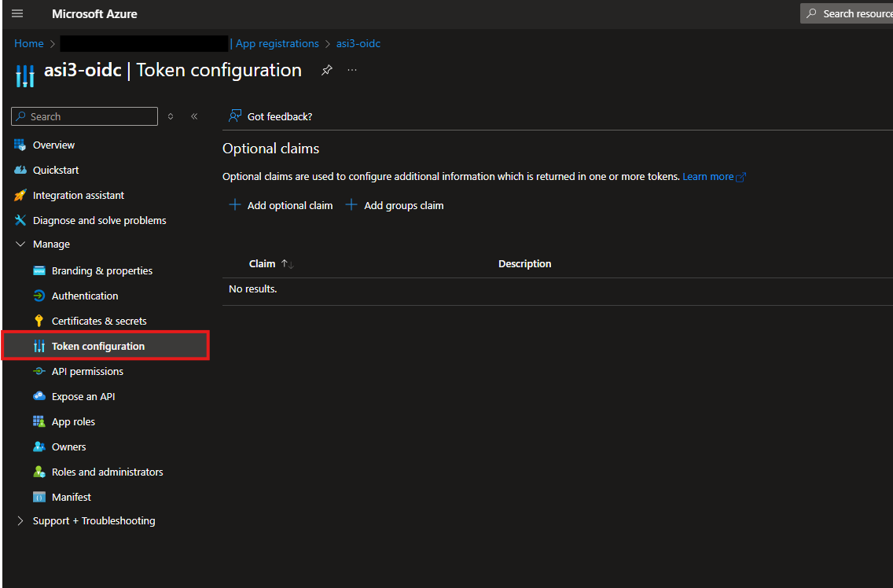Click Owners people icon

[x=39, y=447]
